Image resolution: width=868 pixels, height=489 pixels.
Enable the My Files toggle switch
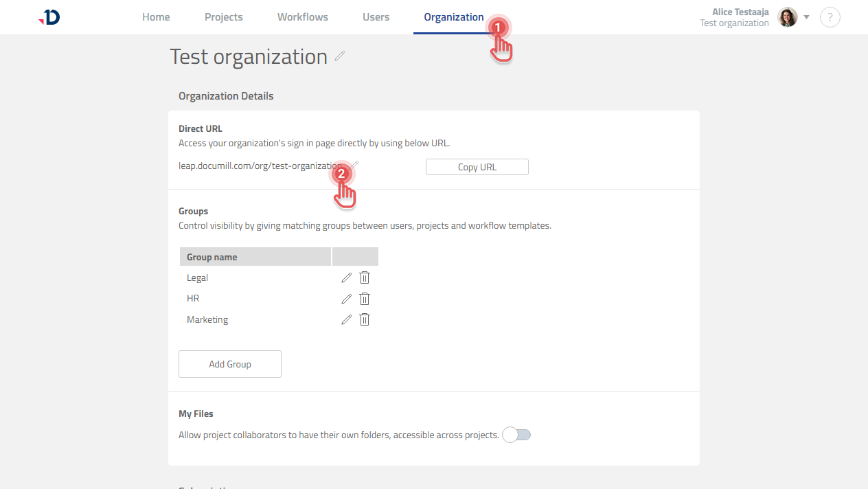click(x=516, y=435)
